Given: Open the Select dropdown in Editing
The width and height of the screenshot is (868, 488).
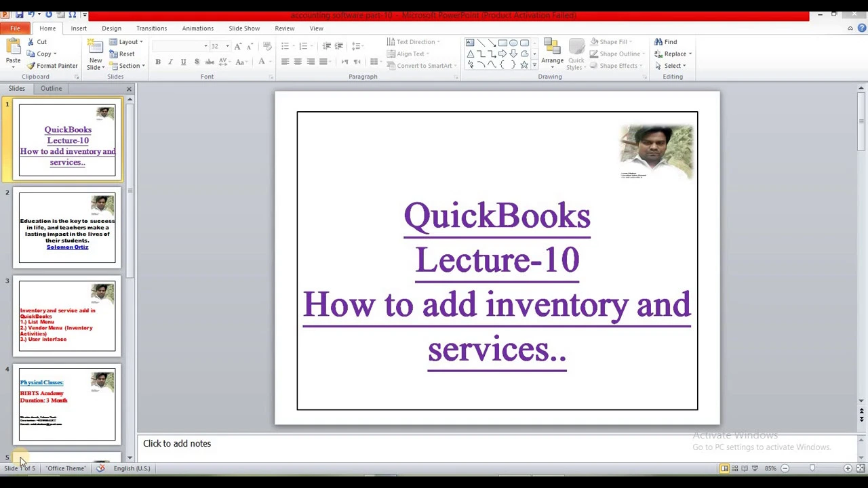Looking at the screenshot, I should (670, 66).
